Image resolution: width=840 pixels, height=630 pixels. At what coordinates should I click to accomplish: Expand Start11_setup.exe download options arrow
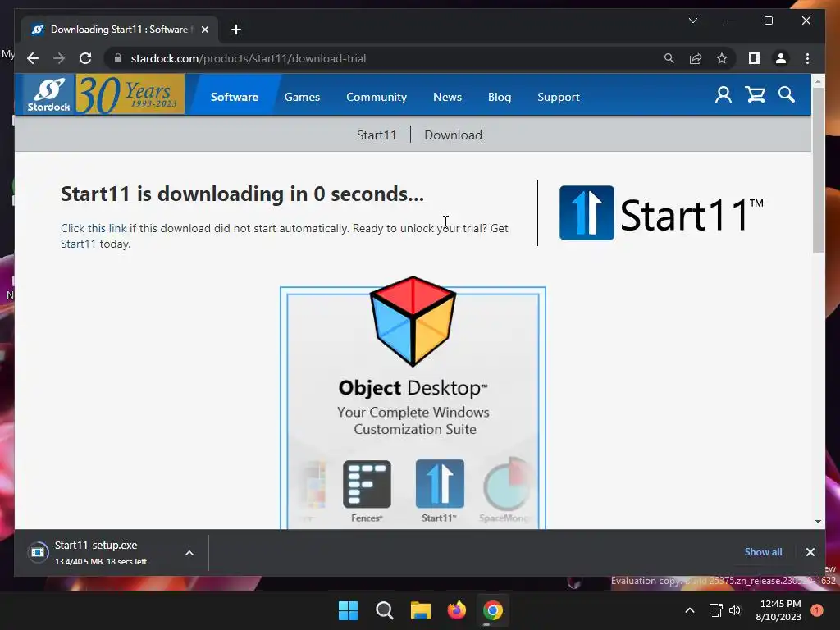(189, 553)
